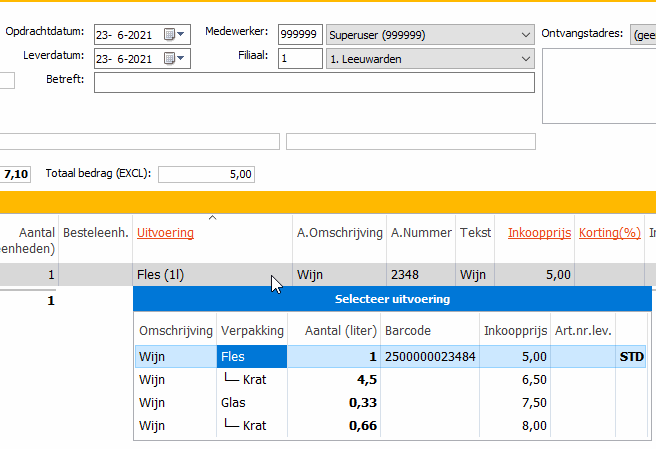Click the Inkoopprijs column header in order grid
Screen dimensions: 656x449
click(539, 233)
